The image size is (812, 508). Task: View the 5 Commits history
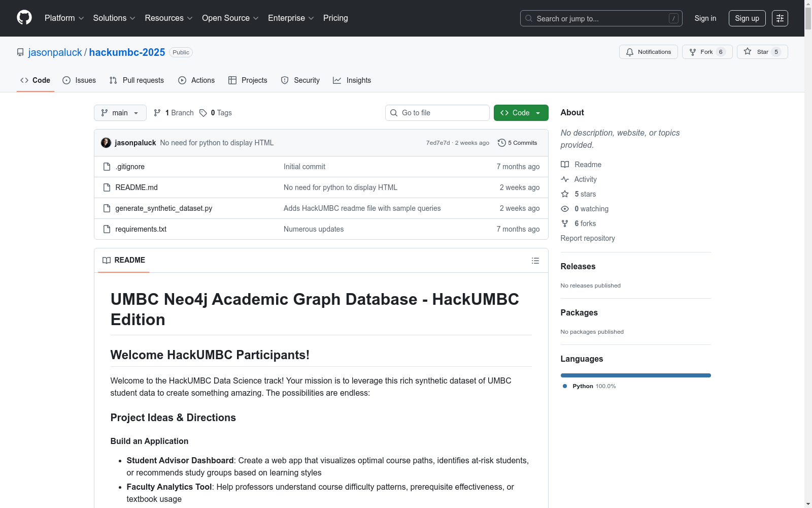pos(517,143)
